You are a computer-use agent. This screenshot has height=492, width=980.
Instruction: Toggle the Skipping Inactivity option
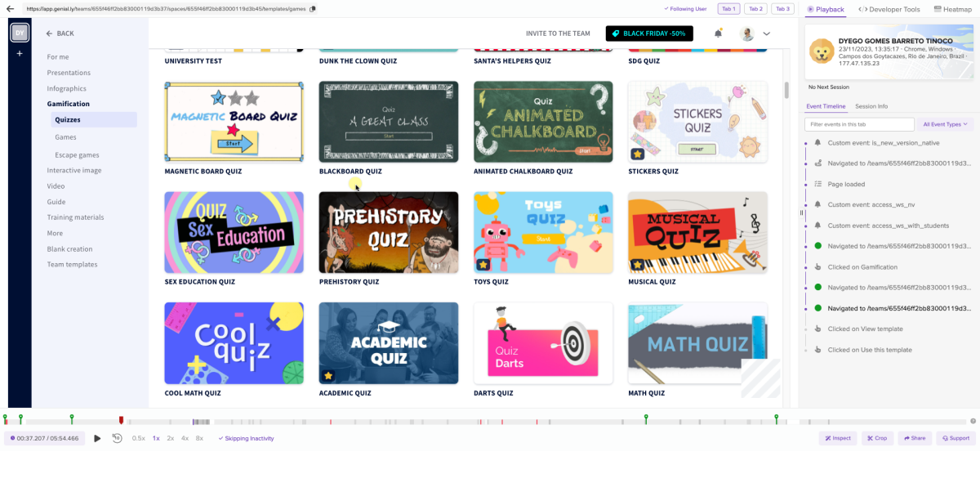point(246,438)
